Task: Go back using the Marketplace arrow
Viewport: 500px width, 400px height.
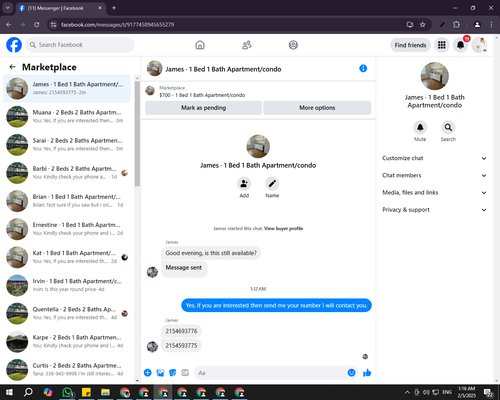Action: coord(13,67)
